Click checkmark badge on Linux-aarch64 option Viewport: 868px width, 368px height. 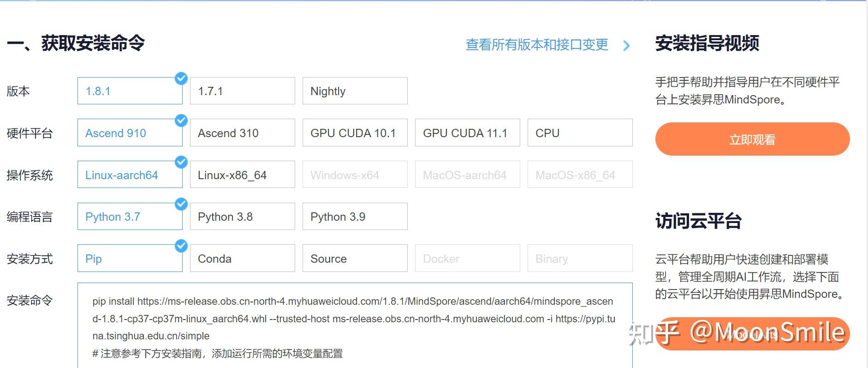(x=181, y=162)
